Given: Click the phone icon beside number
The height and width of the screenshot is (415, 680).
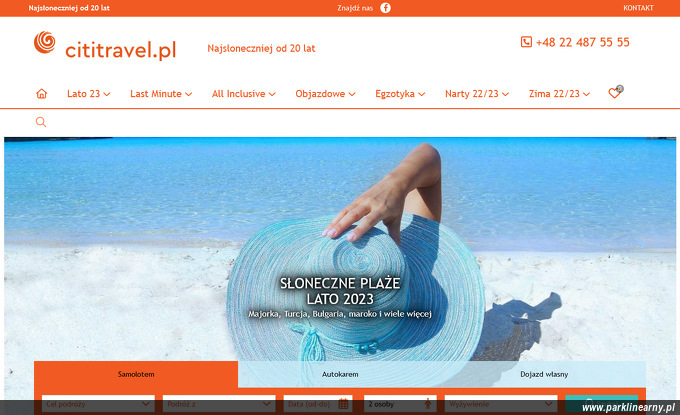Looking at the screenshot, I should coord(526,42).
